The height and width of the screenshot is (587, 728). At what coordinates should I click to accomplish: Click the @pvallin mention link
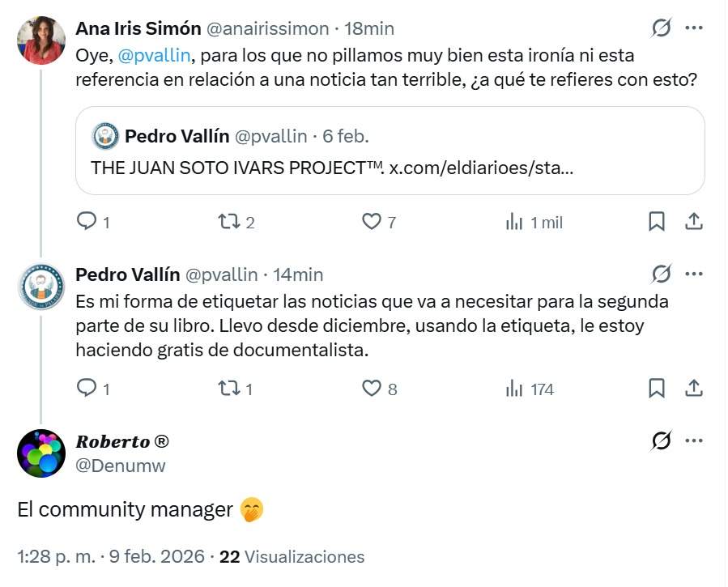coord(153,57)
